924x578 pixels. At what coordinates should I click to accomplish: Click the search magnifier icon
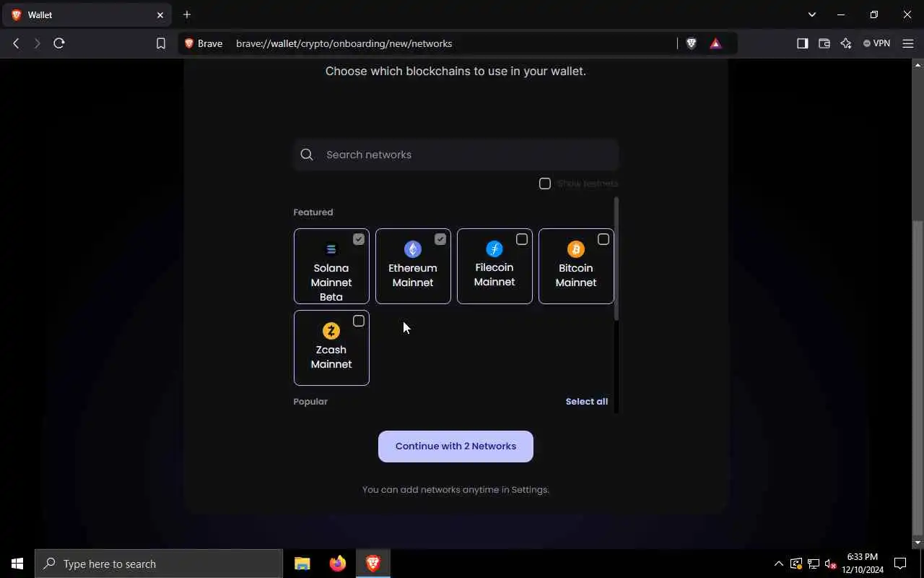coord(307,155)
